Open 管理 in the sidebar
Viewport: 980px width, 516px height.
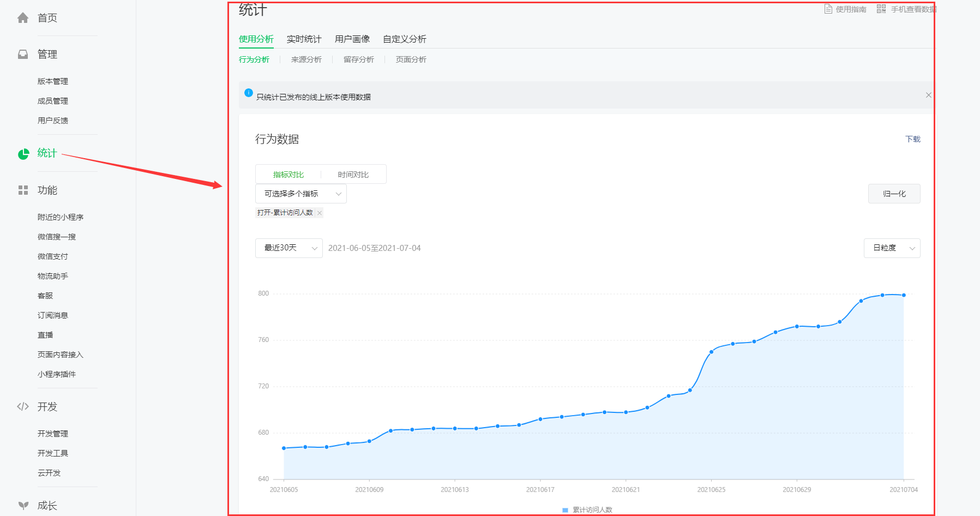47,54
